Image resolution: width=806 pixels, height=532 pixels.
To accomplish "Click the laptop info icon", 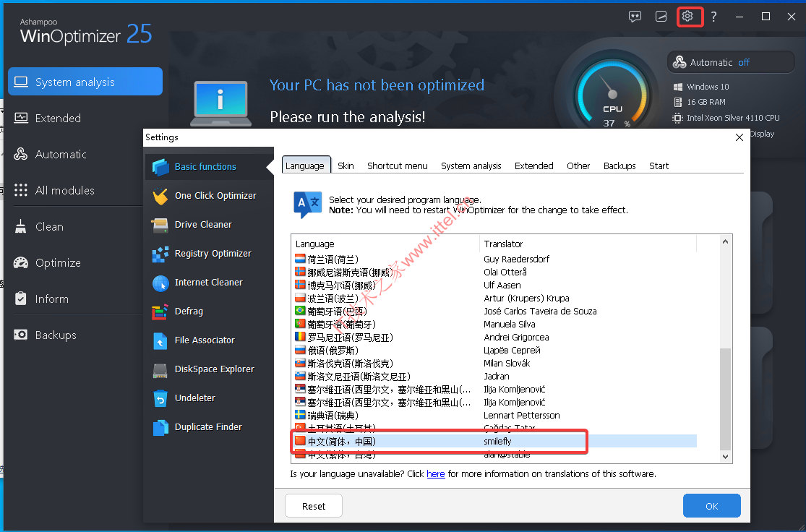I will click(220, 103).
